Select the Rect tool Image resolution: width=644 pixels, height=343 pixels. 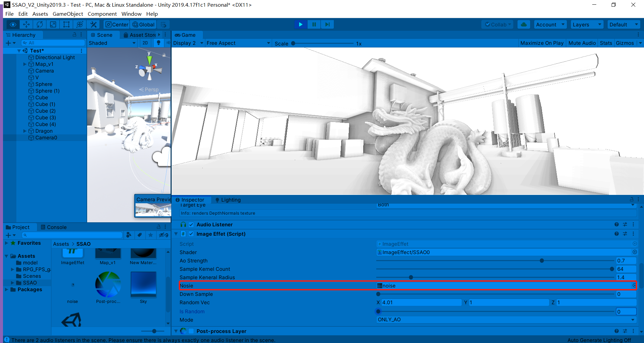point(66,24)
